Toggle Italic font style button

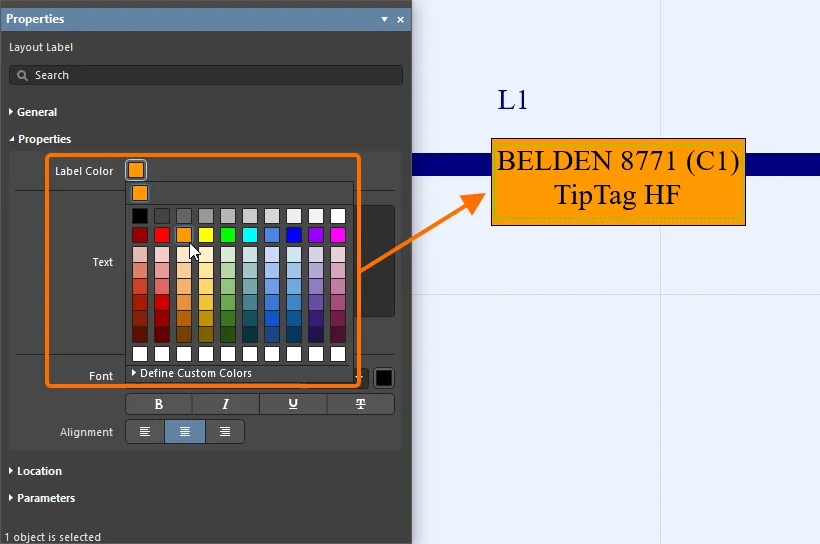tap(225, 404)
